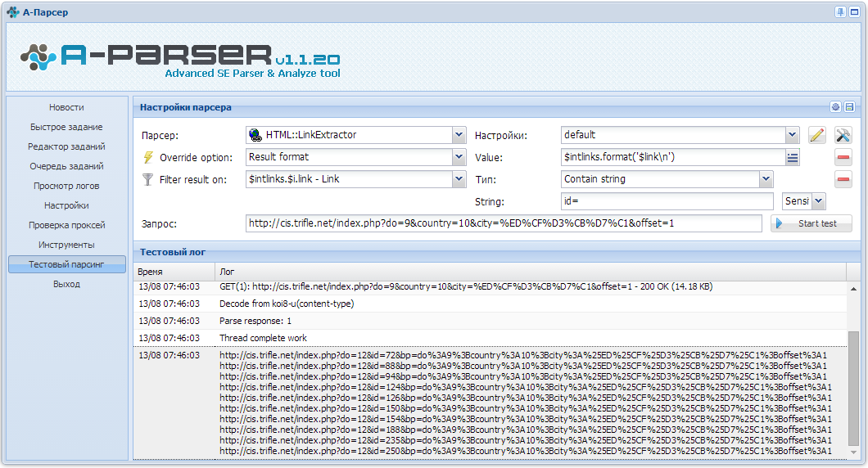Click the Parse response: 1 log row

[x=490, y=321]
